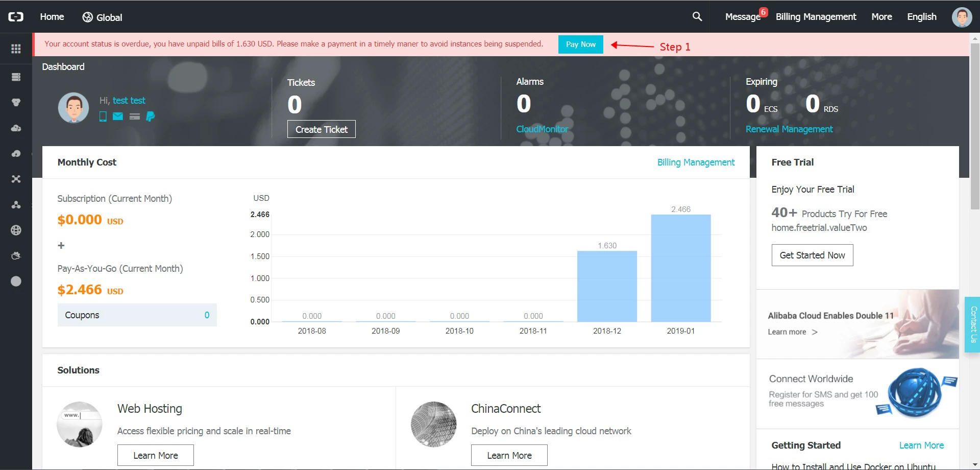Click Learn More beside Getting Started
This screenshot has width=980, height=470.
921,445
